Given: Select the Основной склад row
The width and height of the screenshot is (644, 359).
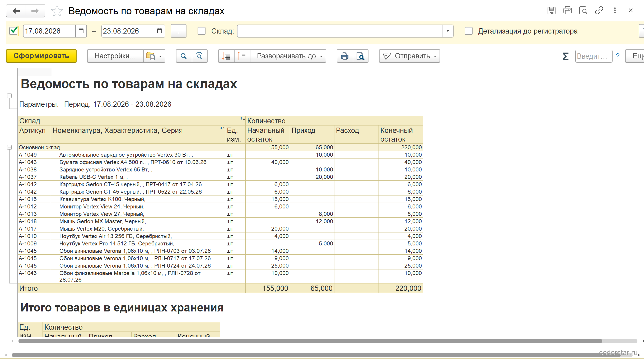Looking at the screenshot, I should point(220,147).
